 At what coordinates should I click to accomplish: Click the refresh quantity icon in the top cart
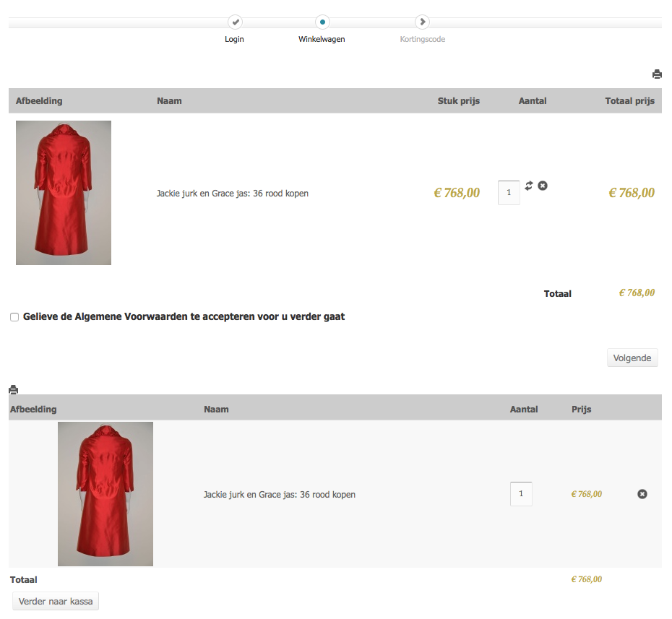(x=529, y=186)
